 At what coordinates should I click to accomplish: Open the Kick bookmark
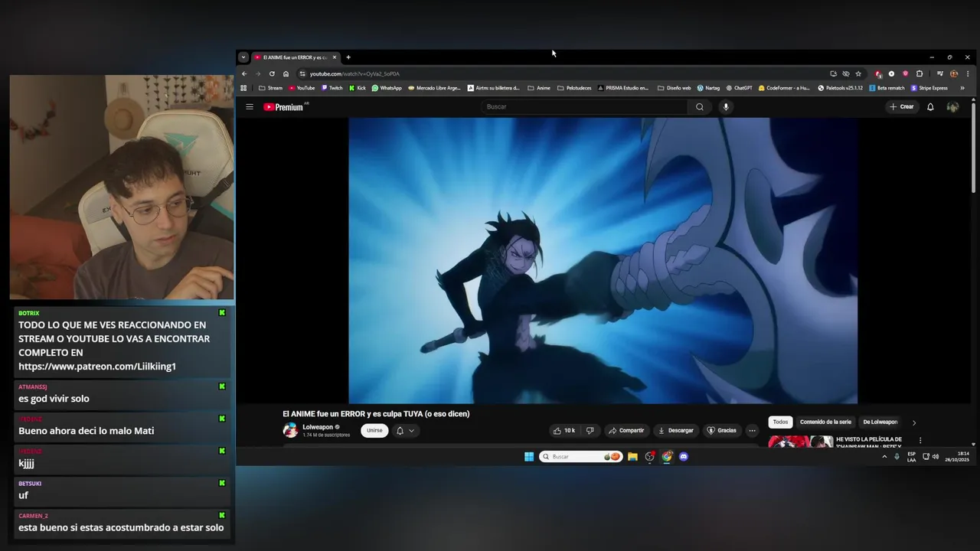[358, 88]
